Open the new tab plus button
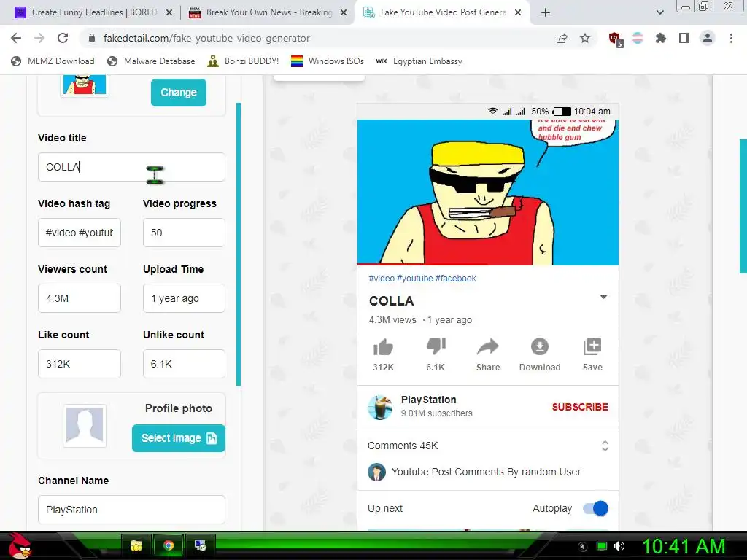The height and width of the screenshot is (560, 747). click(x=546, y=12)
